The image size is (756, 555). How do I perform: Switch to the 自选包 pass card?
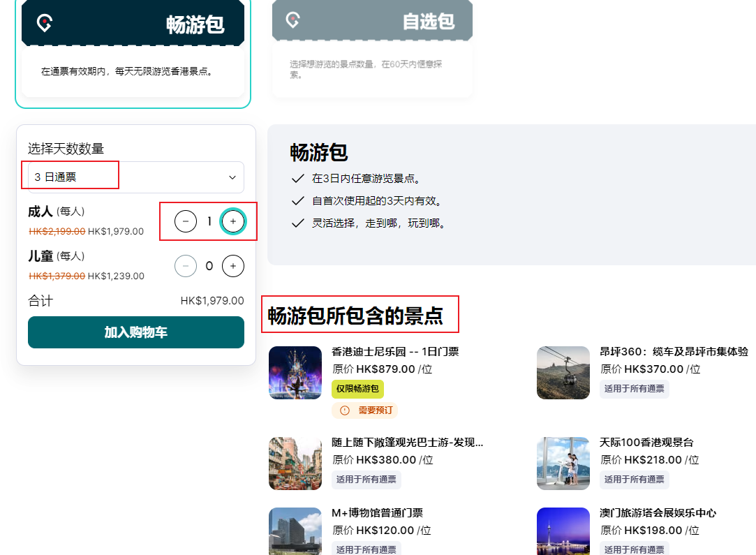point(372,49)
